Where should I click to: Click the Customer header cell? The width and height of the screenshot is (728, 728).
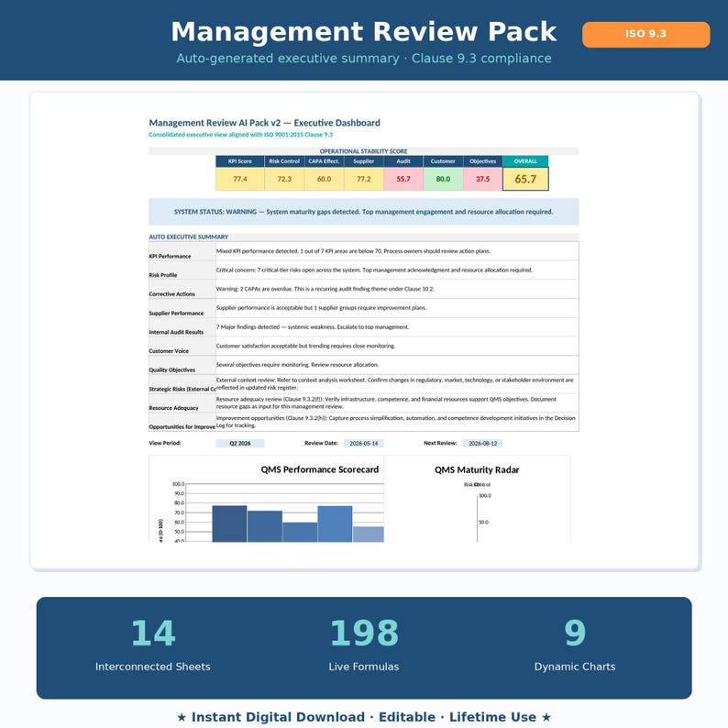click(x=443, y=161)
